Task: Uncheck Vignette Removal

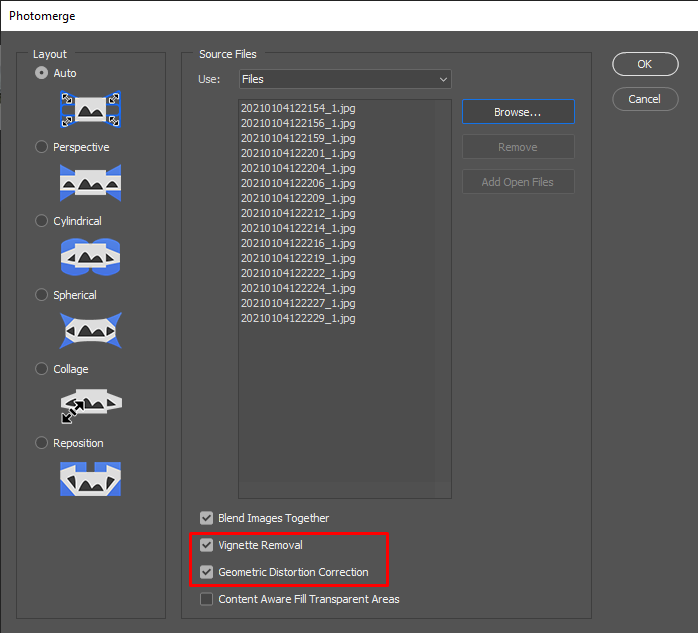Action: (x=207, y=545)
